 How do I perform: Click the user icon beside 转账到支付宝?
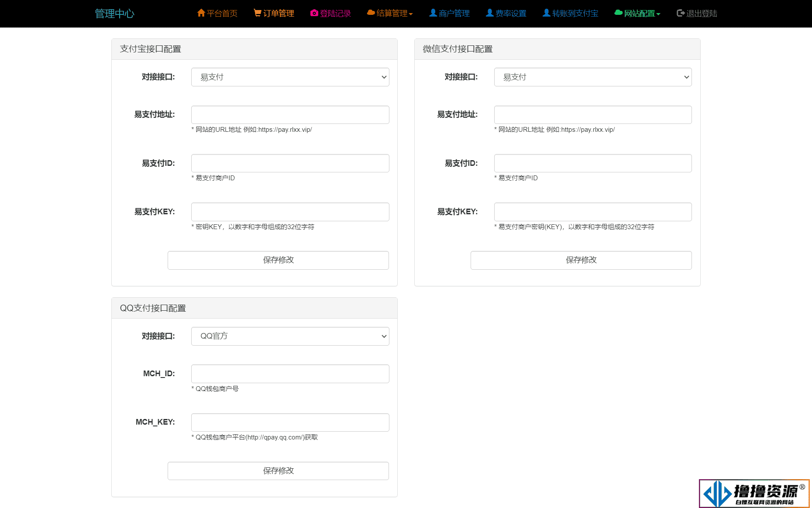546,13
